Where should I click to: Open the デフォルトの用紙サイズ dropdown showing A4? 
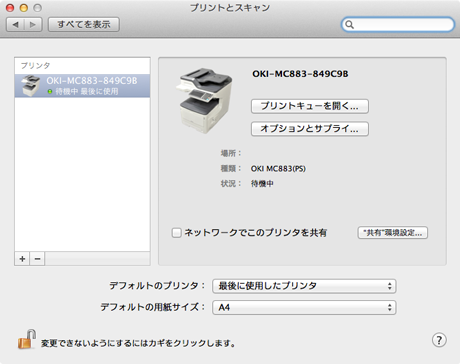(x=304, y=307)
